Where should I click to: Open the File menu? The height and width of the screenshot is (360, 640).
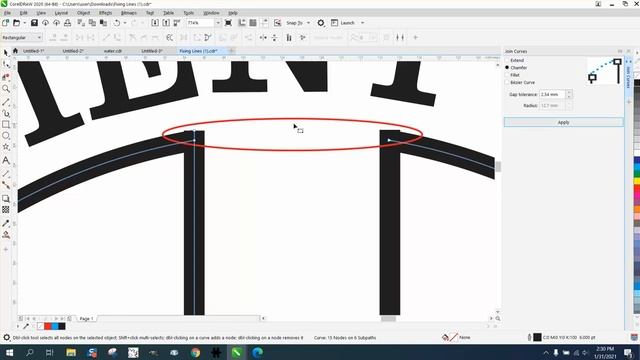[7, 13]
